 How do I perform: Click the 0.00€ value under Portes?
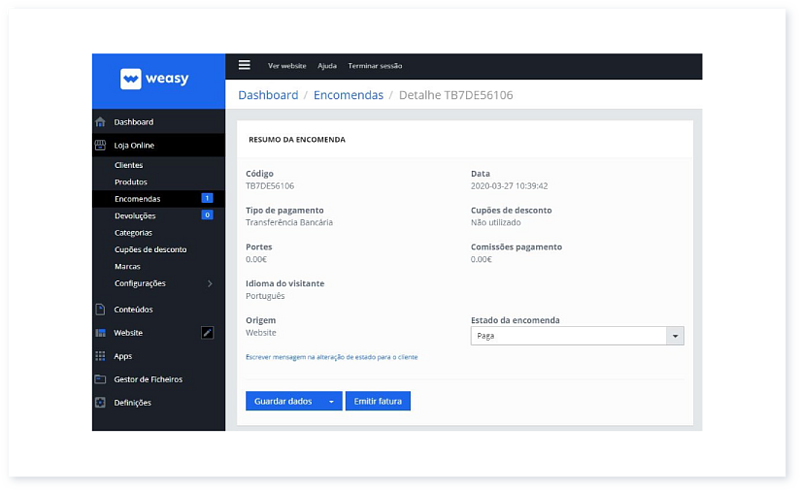click(x=256, y=259)
